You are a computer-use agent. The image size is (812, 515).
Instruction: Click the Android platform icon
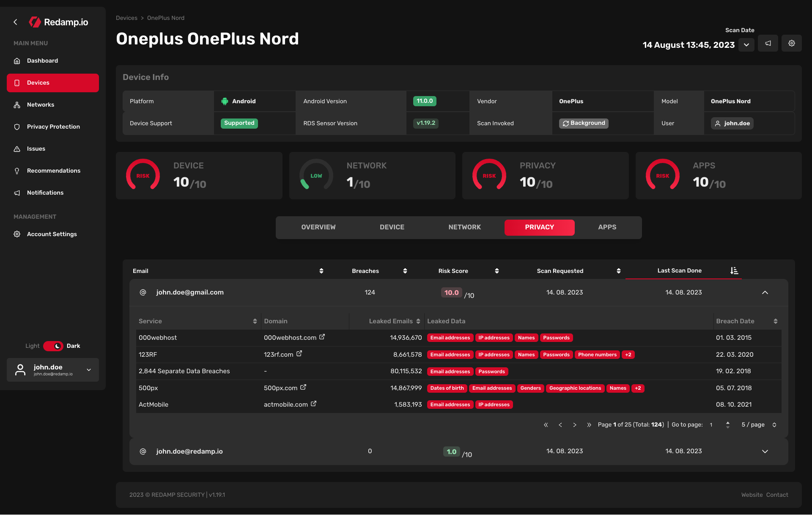[x=225, y=102]
